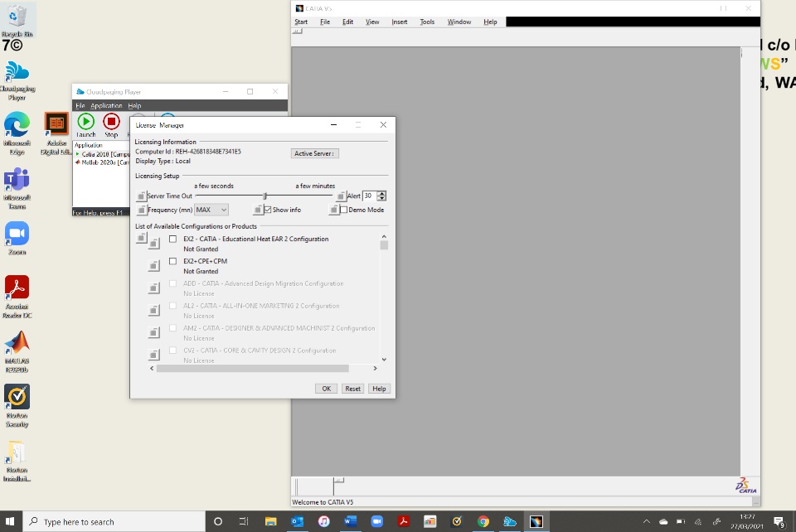Check the EX2 Educational Heat EAR 2 Configuration box

pyautogui.click(x=173, y=239)
